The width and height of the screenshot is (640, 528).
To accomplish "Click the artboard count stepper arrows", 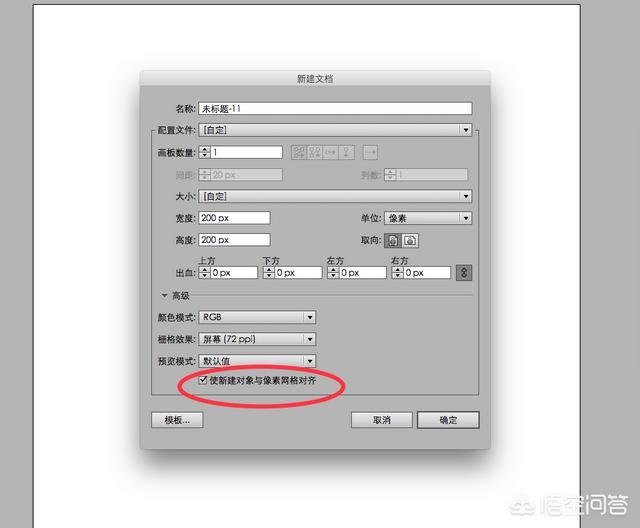I will point(204,153).
